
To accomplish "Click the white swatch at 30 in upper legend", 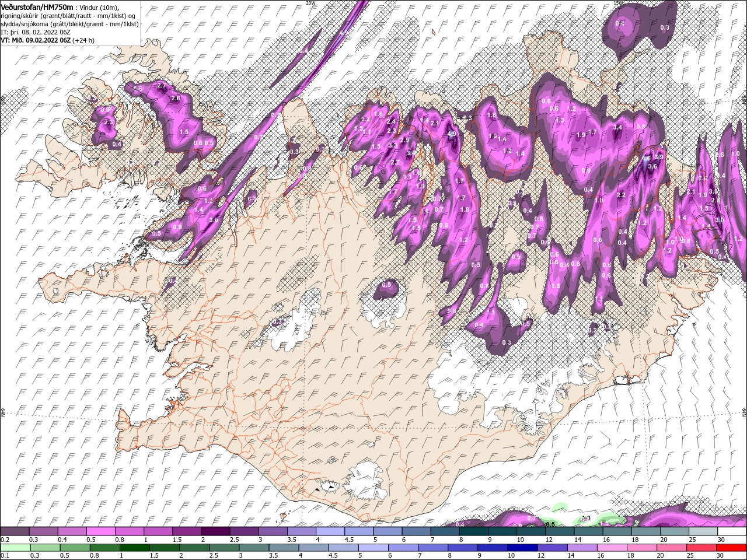I will [732, 531].
